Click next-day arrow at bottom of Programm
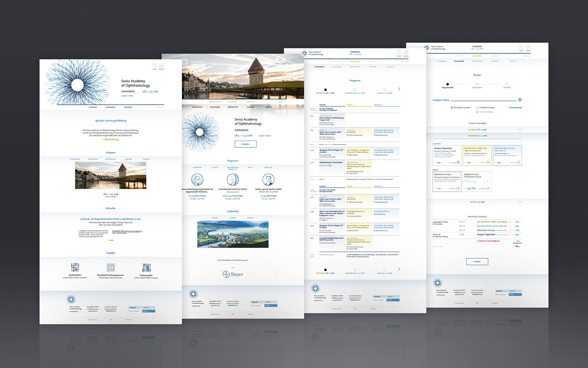The image size is (588, 368). click(x=399, y=269)
